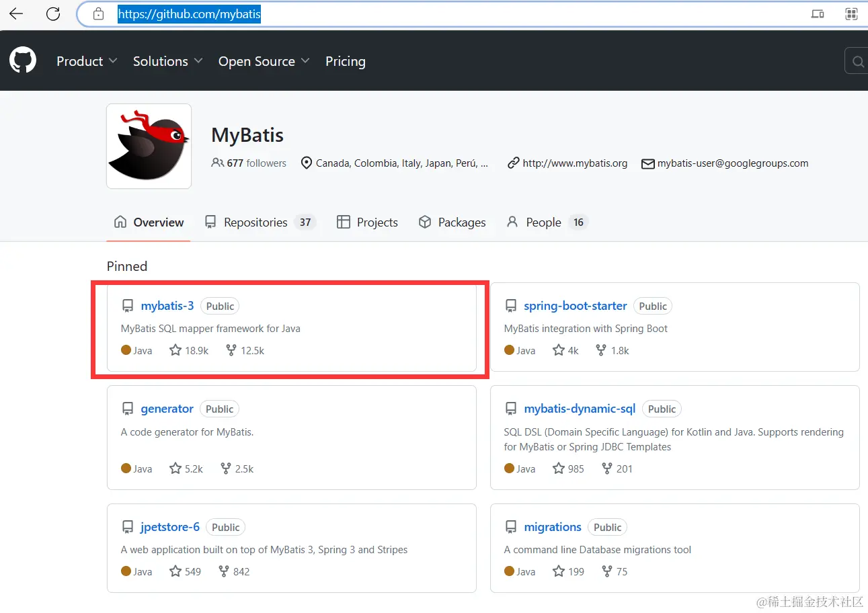Click 18.9k stargazers count on mybatis-3

pos(197,350)
